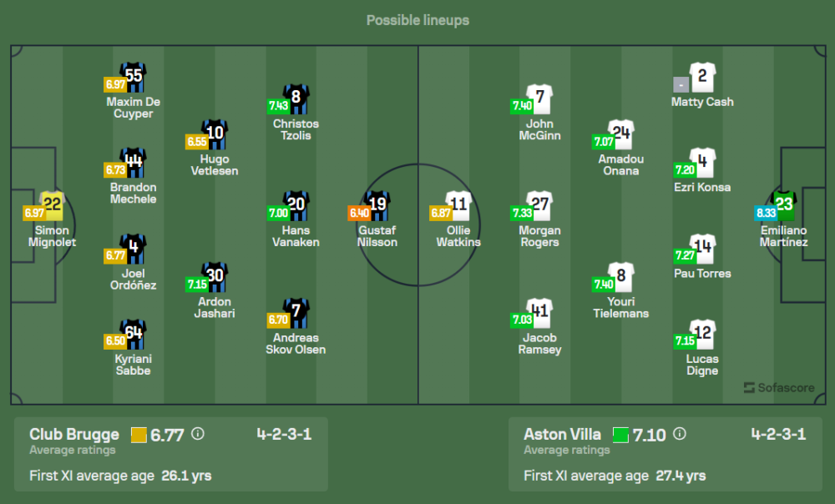Click Club Brugge's yellow average rating square

coord(138,435)
